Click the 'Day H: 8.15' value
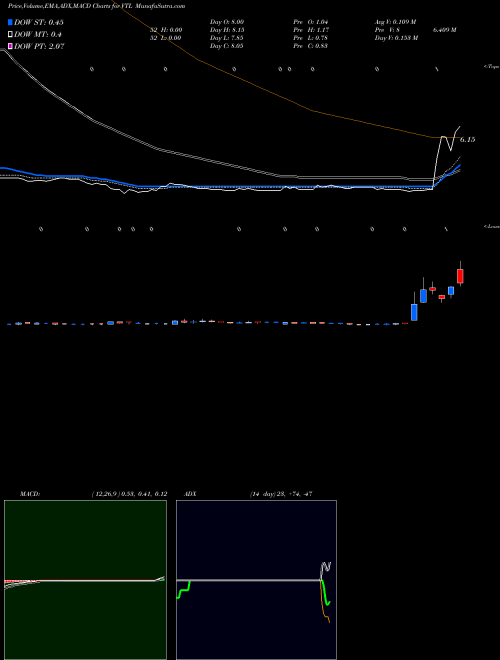This screenshot has height=660, width=500. [x=227, y=30]
